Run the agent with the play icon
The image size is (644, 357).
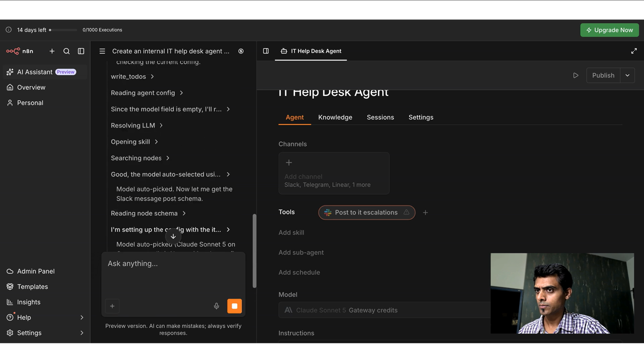point(576,75)
